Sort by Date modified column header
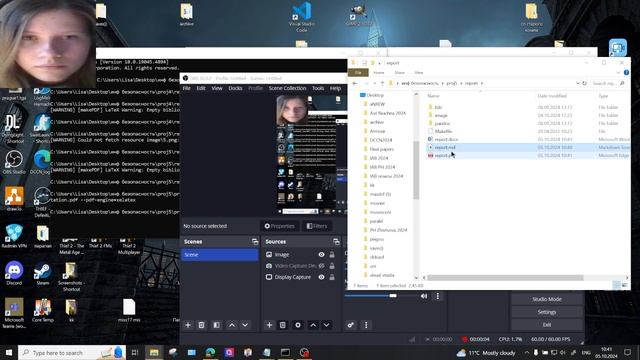Screen dimensions: 640x360 552,96
